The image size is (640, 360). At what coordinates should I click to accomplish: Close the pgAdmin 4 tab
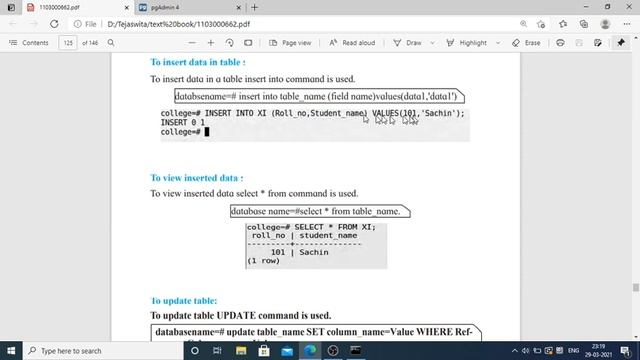tap(239, 7)
